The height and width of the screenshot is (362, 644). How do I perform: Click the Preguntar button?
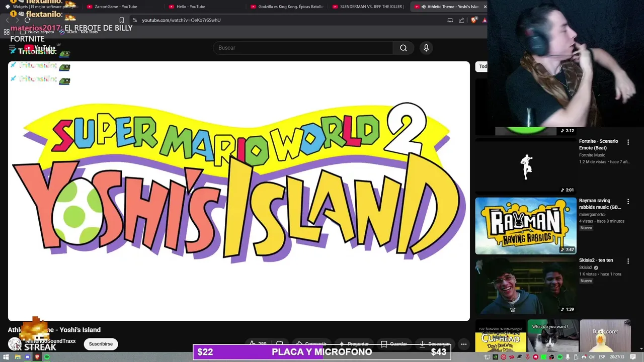(354, 344)
